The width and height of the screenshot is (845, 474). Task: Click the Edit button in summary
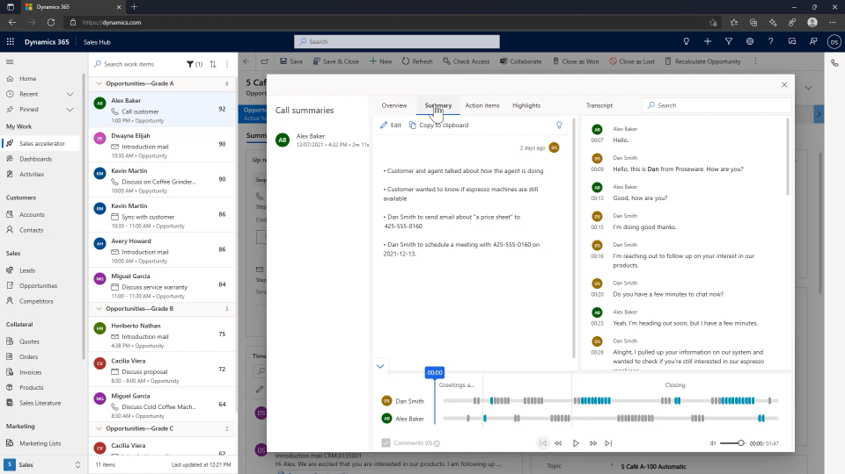(390, 125)
